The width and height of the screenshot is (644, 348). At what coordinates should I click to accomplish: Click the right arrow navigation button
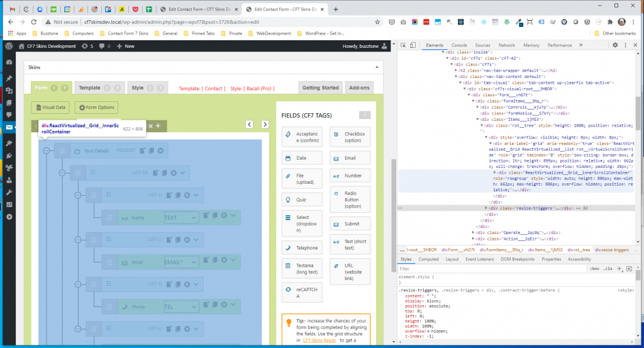tap(264, 125)
